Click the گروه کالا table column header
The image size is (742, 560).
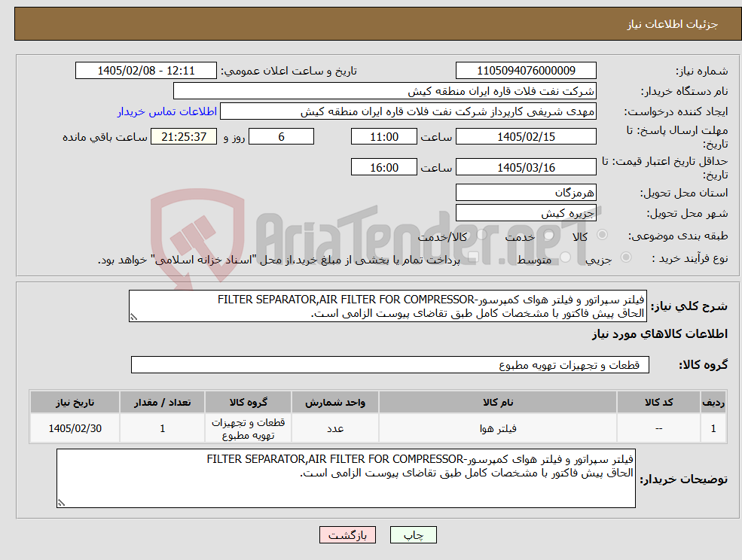[248, 402]
